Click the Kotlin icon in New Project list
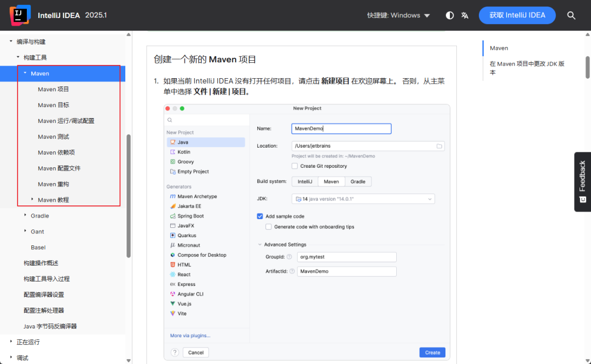 coord(172,152)
